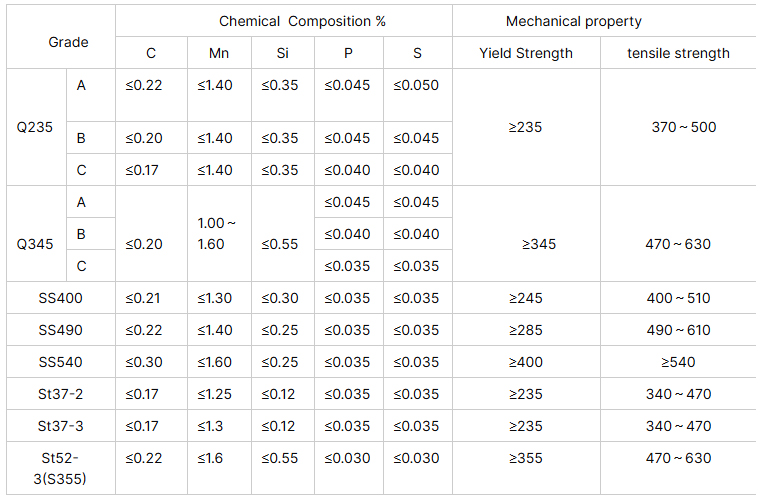Click the "≥540" tensile strength value

click(678, 362)
